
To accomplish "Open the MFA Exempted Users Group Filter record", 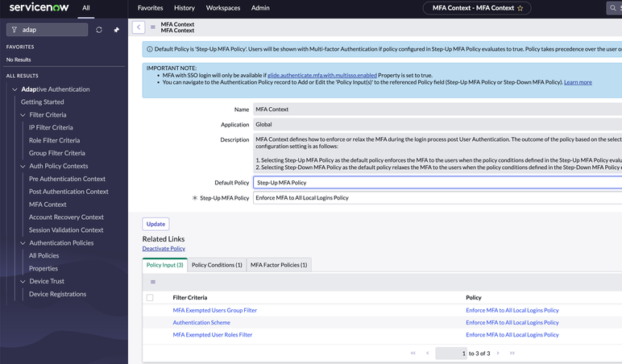I will click(214, 310).
